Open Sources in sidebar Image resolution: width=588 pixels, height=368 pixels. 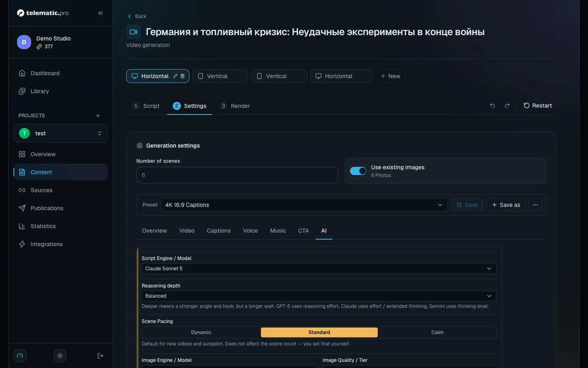[x=60, y=190]
